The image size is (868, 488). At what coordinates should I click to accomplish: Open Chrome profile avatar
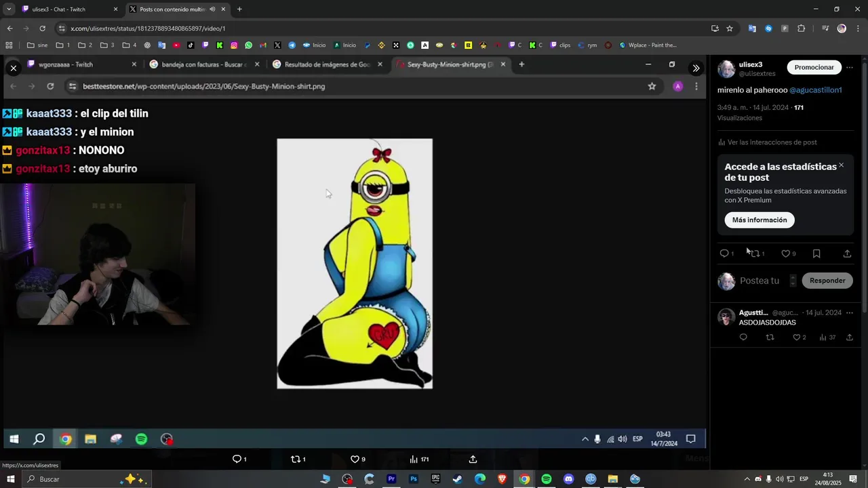tap(842, 28)
